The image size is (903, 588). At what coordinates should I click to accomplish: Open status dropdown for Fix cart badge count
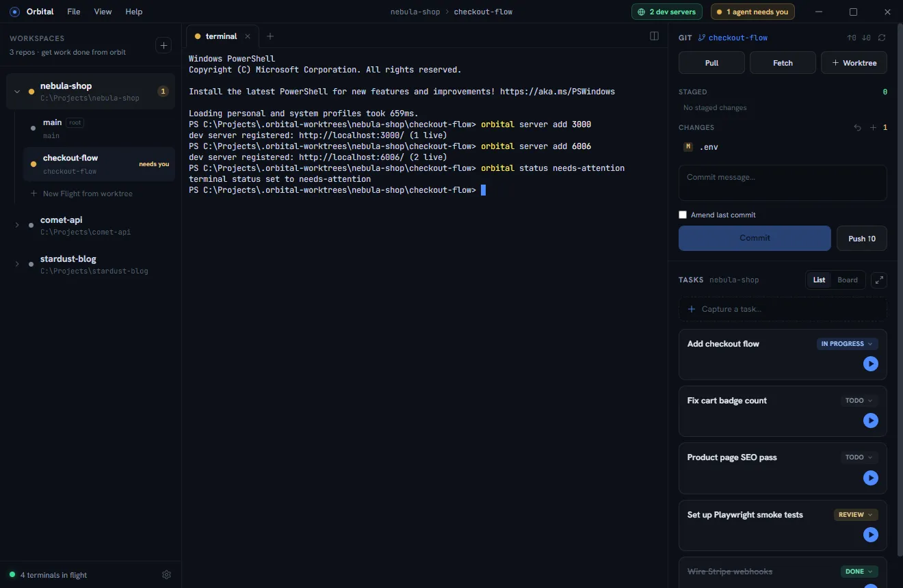(859, 401)
